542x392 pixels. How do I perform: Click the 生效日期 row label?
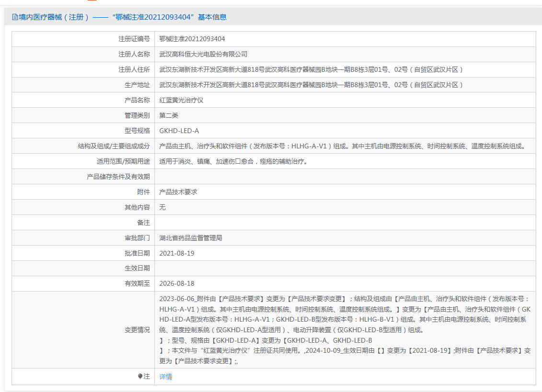[x=137, y=268]
